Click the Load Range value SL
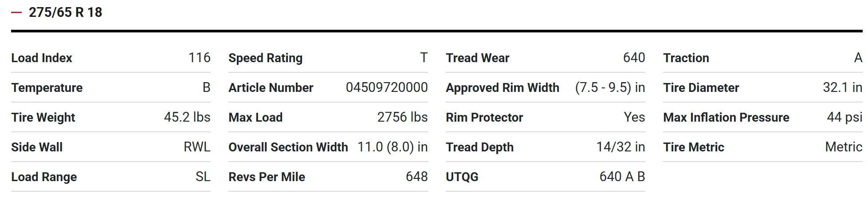Image resolution: width=868 pixels, height=202 pixels. [x=203, y=177]
